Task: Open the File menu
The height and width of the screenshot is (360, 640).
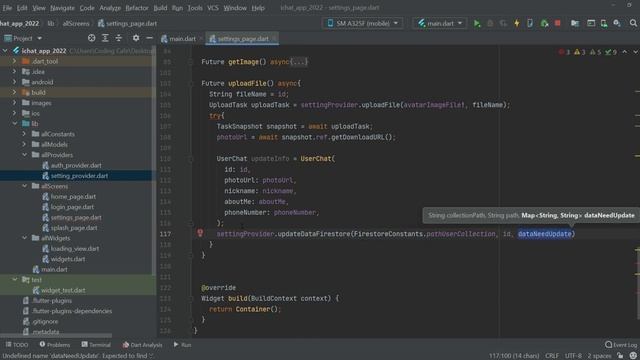Action: coord(7,8)
